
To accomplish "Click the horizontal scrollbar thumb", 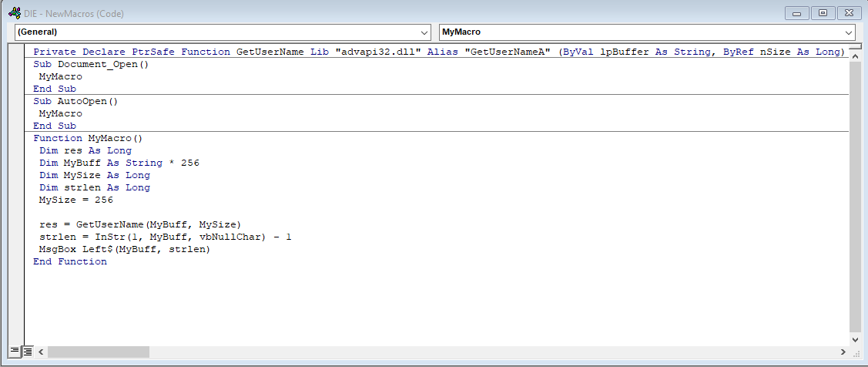I will pyautogui.click(x=99, y=352).
